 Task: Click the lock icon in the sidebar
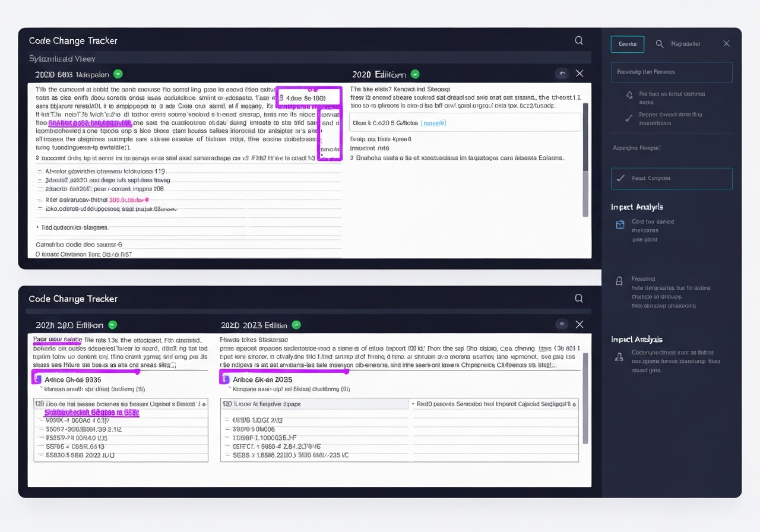point(619,281)
